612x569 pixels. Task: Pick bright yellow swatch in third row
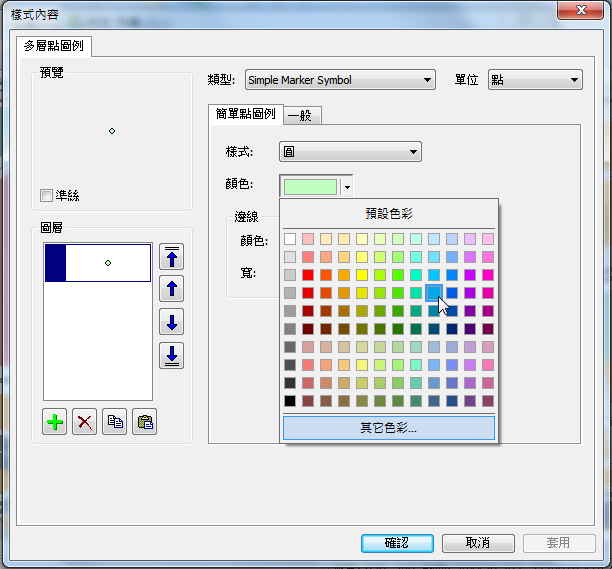coord(362,275)
